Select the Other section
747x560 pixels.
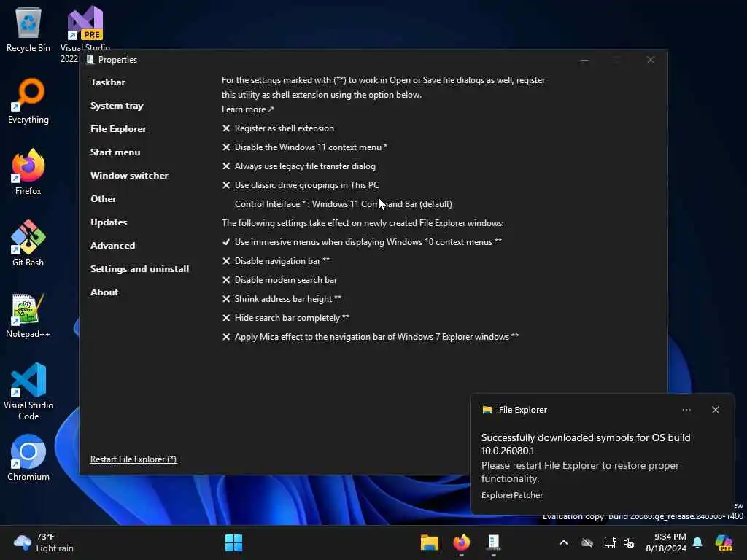click(x=104, y=199)
